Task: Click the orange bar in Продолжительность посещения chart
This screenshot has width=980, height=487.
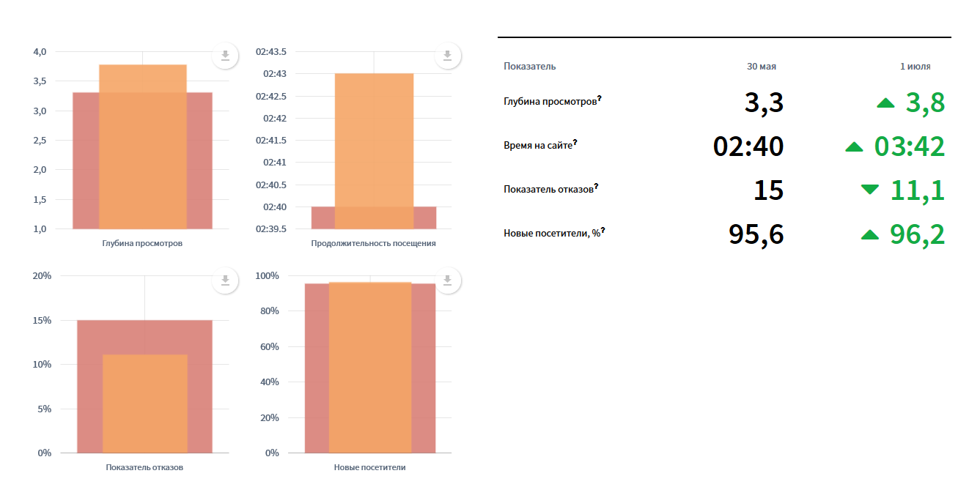Action: (375, 151)
